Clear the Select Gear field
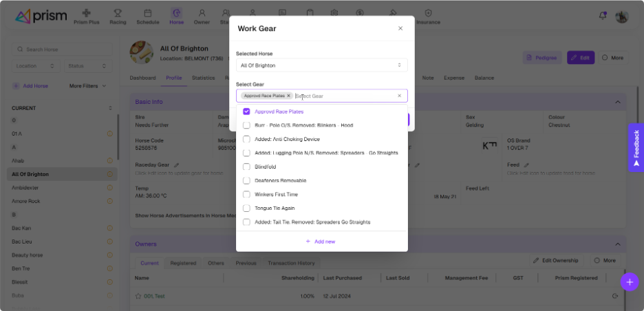The width and height of the screenshot is (644, 311). (x=399, y=96)
